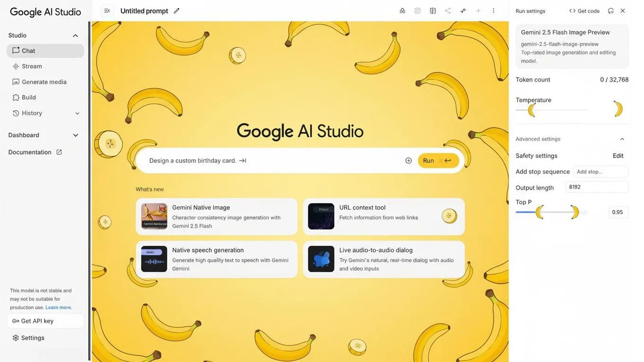The image size is (644, 362).
Task: Expand the Dashboard section in sidebar
Action: [75, 135]
